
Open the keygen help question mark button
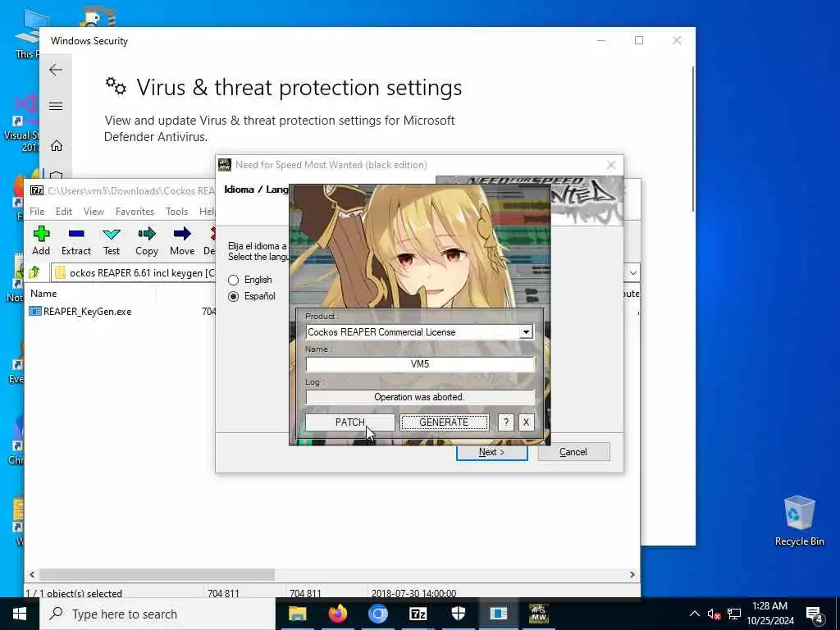(505, 422)
